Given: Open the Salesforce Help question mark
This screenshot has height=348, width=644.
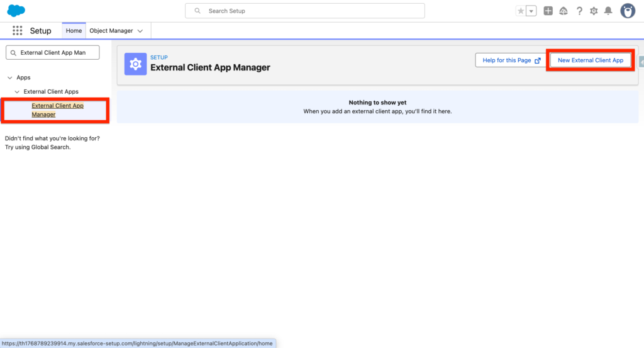Looking at the screenshot, I should (x=579, y=11).
